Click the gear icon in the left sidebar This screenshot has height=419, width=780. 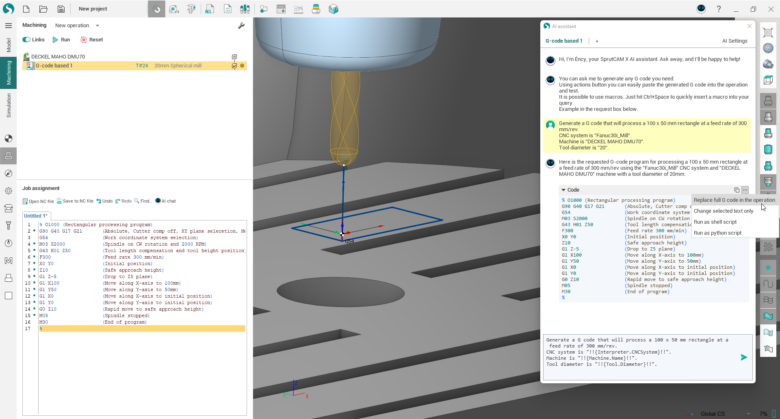[x=8, y=191]
